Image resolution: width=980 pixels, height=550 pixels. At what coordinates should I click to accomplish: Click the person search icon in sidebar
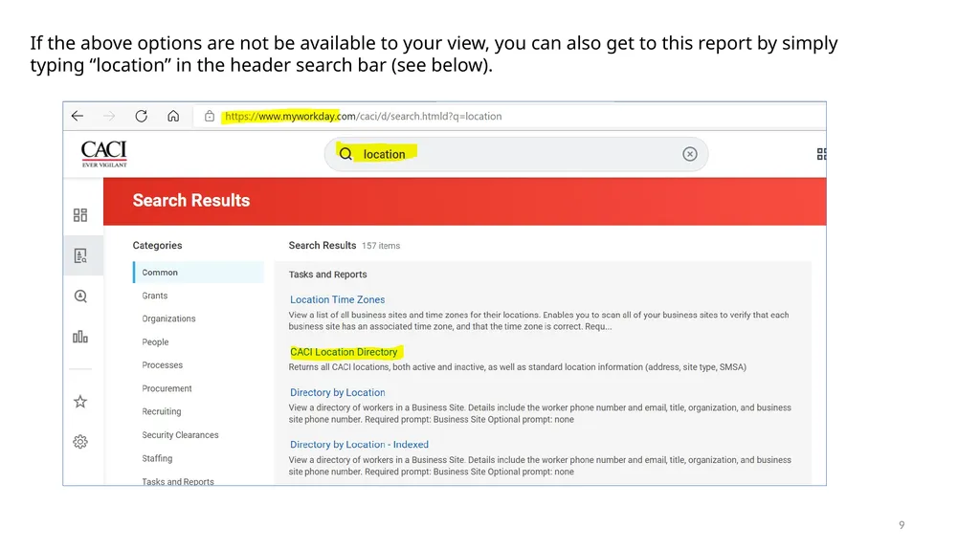(80, 297)
